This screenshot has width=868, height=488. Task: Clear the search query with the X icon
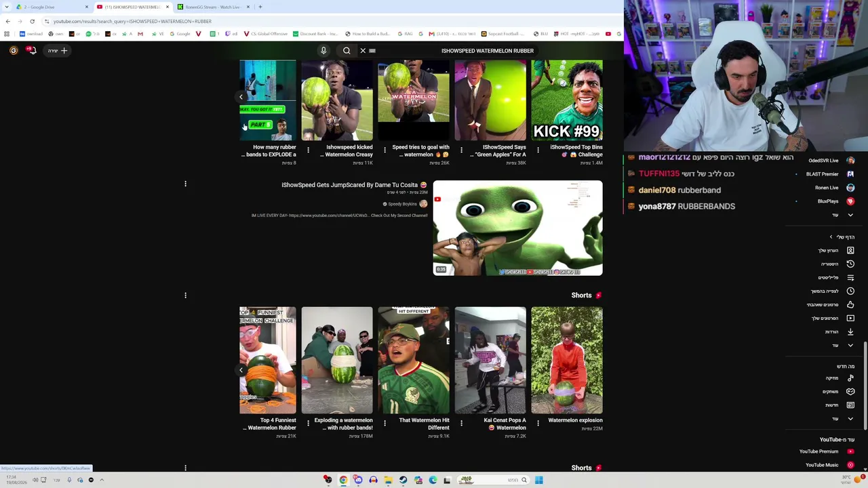tap(363, 51)
